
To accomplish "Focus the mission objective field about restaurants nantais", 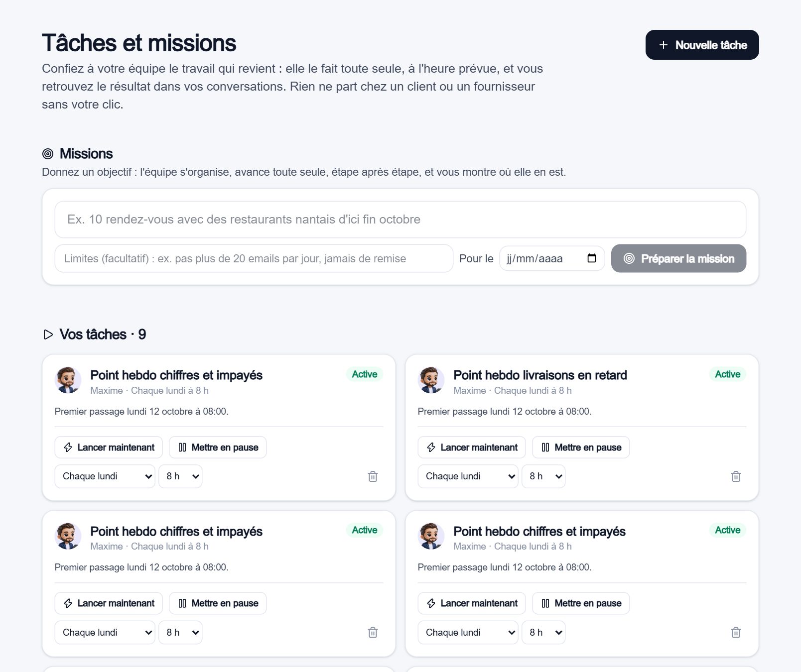I will click(400, 220).
